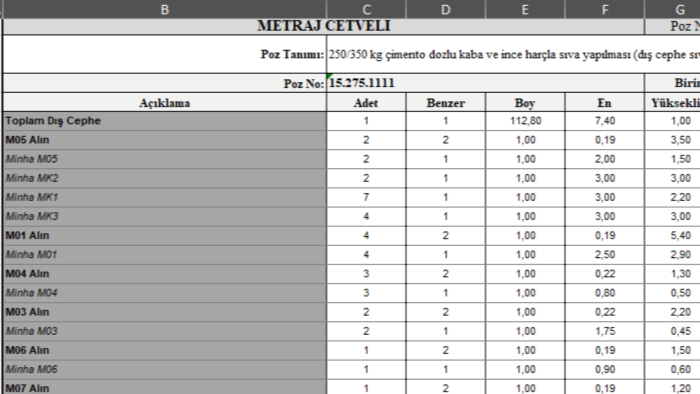Image resolution: width=700 pixels, height=394 pixels.
Task: Select the M07 Alın row label
Action: click(165, 387)
